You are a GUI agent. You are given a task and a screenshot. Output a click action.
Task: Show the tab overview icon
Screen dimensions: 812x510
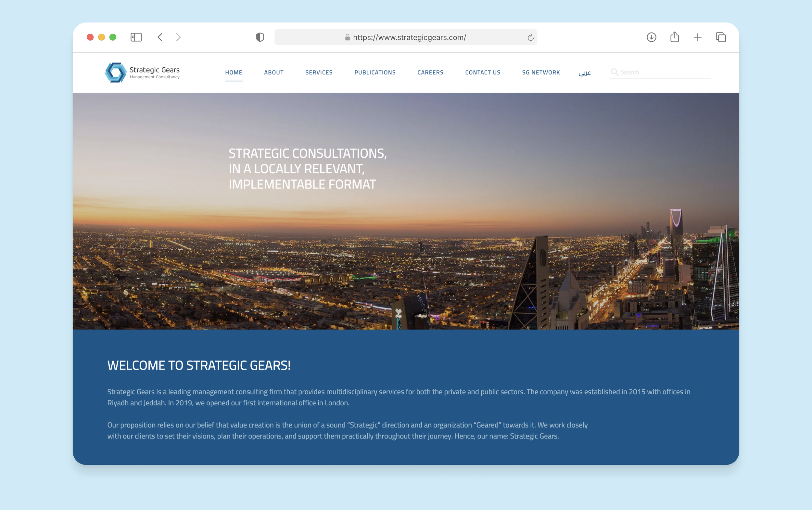(721, 37)
